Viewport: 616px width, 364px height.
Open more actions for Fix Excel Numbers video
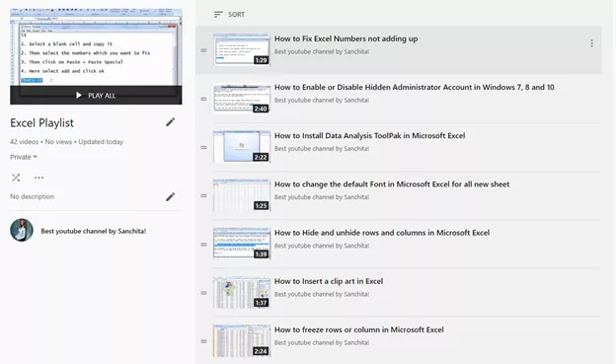click(x=591, y=43)
